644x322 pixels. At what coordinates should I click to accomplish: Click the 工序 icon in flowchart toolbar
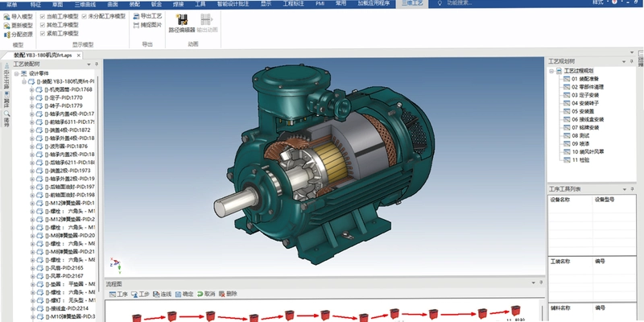pos(112,294)
